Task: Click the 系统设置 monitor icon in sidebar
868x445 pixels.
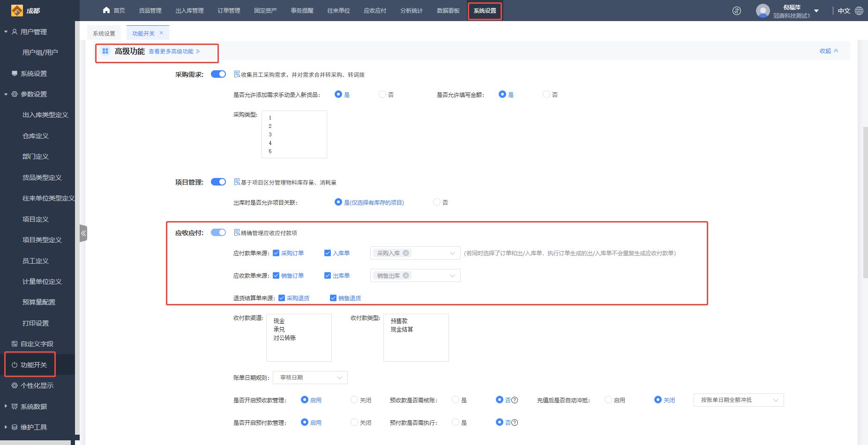Action: pos(15,74)
